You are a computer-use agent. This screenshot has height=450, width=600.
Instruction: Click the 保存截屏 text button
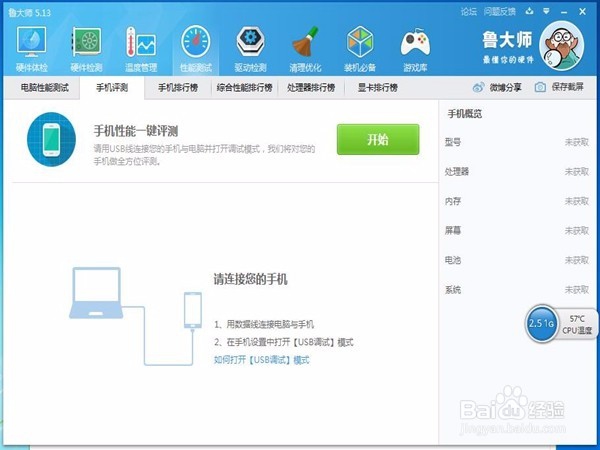click(x=567, y=87)
